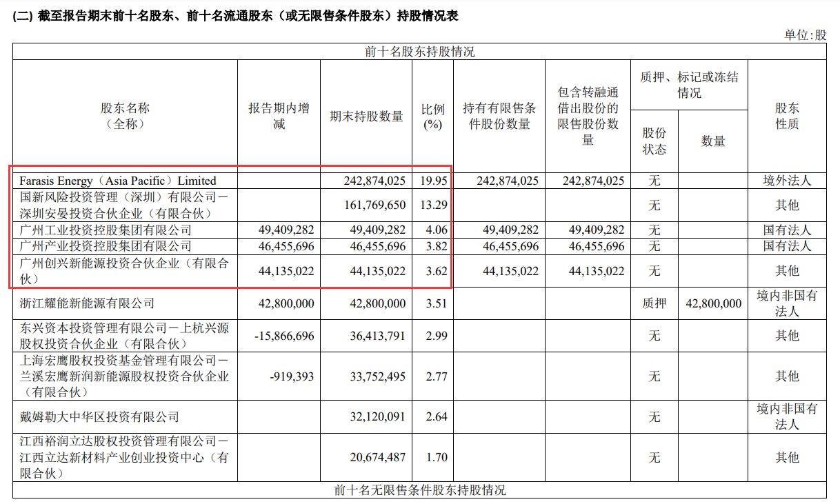840x504 pixels.
Task: Click the section title starting with (二)
Action: 235,16
